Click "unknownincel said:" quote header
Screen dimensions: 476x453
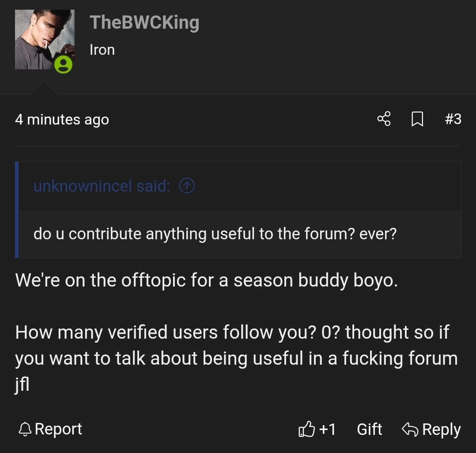(102, 186)
